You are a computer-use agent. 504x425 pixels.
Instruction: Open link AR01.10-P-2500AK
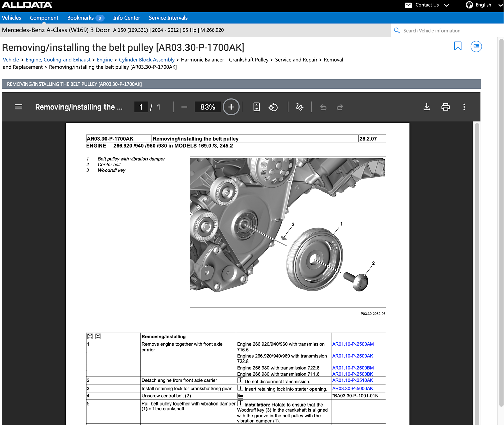point(352,356)
